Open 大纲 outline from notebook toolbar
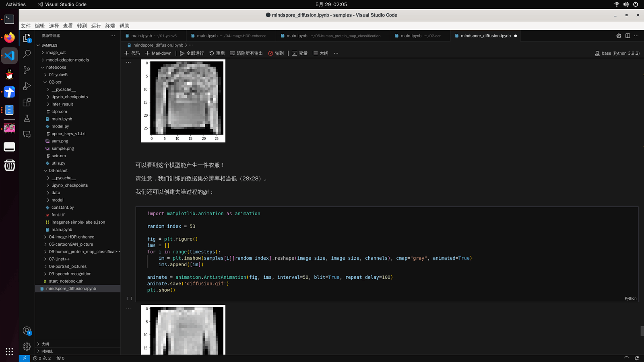Screen dimensions: 644x362 click(x=321, y=53)
